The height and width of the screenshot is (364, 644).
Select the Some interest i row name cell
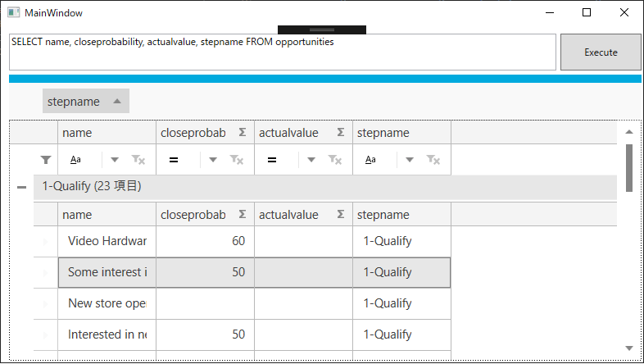click(x=107, y=272)
